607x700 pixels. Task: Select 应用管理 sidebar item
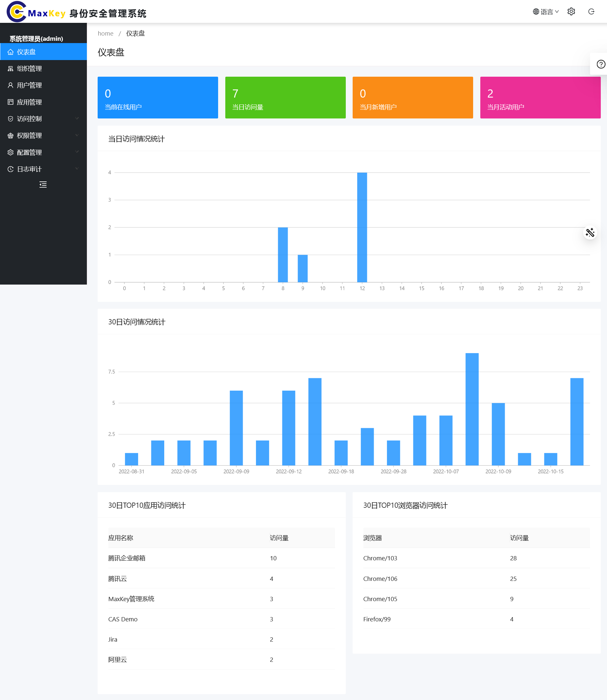29,102
